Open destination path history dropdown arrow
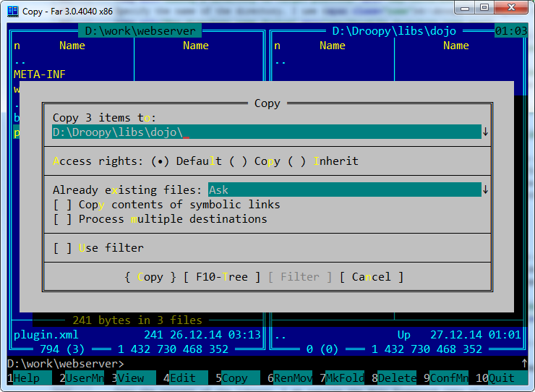The image size is (535, 392). (x=485, y=132)
